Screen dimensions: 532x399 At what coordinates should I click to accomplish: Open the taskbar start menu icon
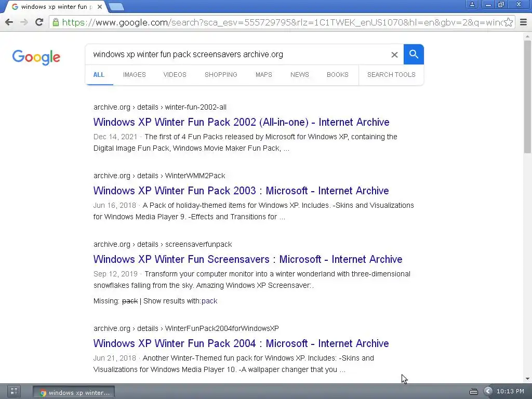pos(14,391)
